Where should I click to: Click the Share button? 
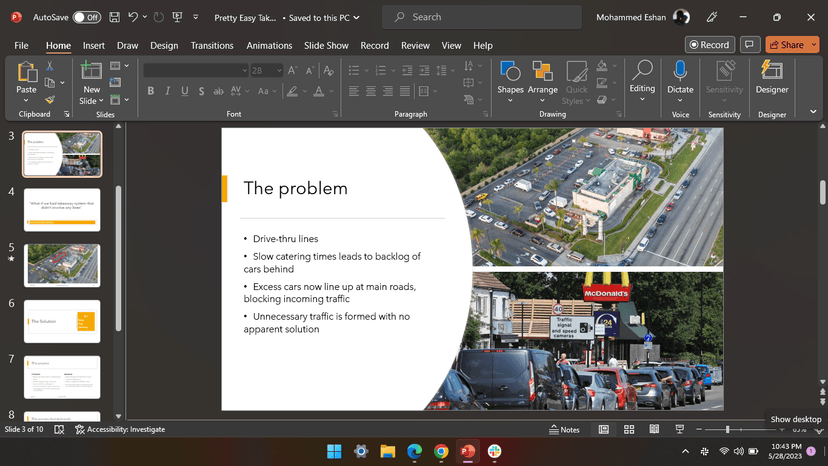[x=786, y=45]
